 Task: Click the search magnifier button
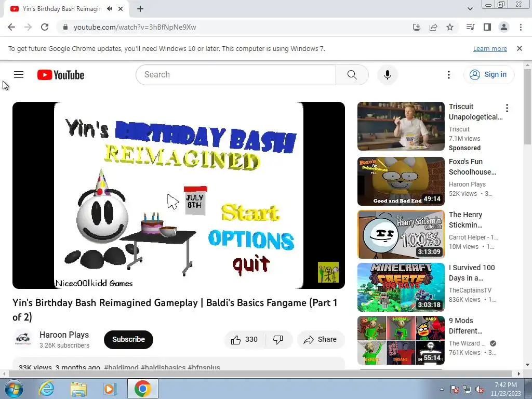pyautogui.click(x=352, y=75)
